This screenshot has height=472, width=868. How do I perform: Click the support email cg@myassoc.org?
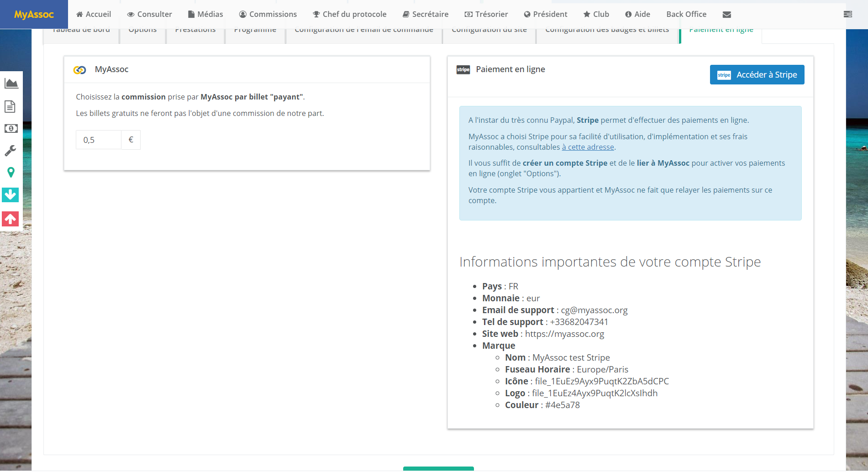[x=594, y=310]
